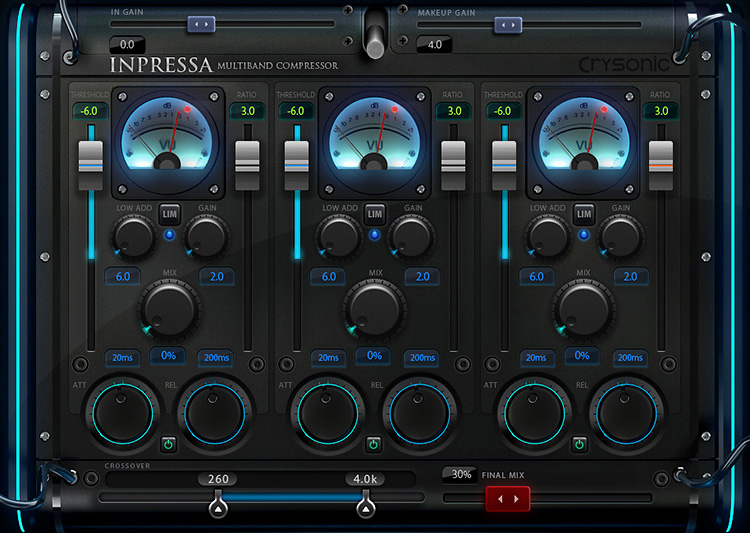The height and width of the screenshot is (533, 750).
Task: Click second band Low Add 6.0 value
Action: (x=328, y=277)
